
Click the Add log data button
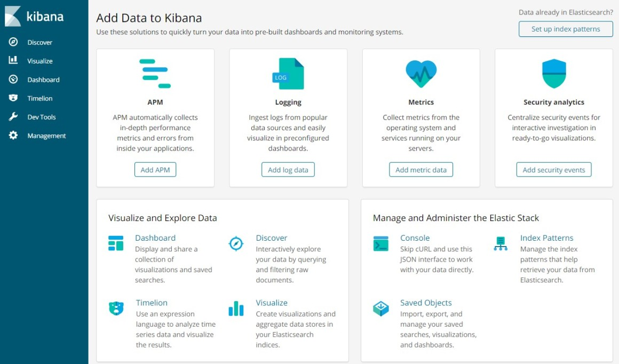pos(288,170)
